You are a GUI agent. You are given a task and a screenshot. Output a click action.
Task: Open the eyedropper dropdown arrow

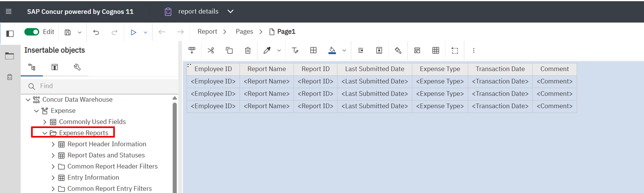coord(279,51)
